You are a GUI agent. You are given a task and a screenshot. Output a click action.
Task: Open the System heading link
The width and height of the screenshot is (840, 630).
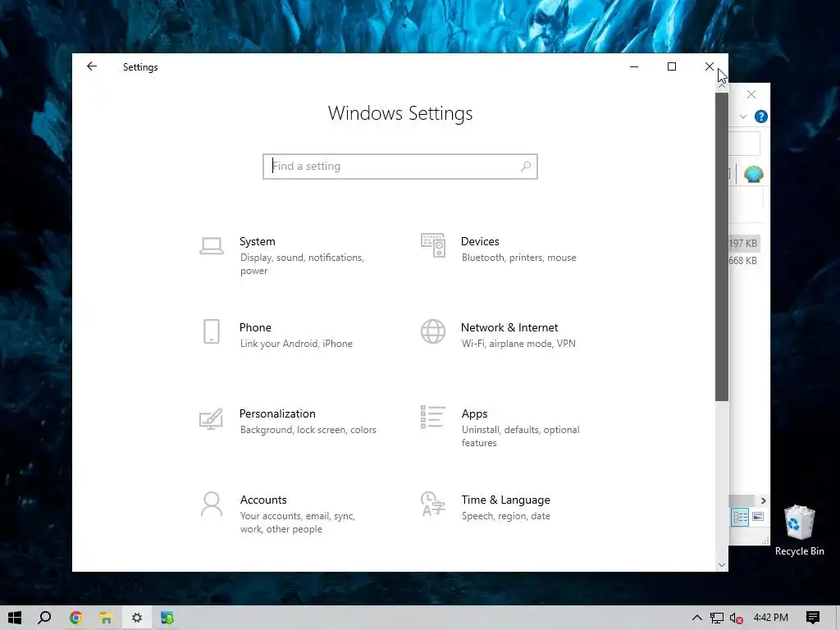tap(257, 242)
